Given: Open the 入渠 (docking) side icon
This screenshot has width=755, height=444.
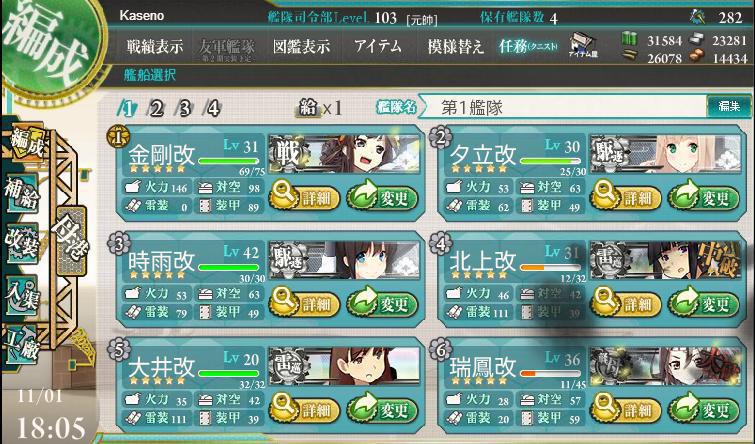Looking at the screenshot, I should coord(22,295).
